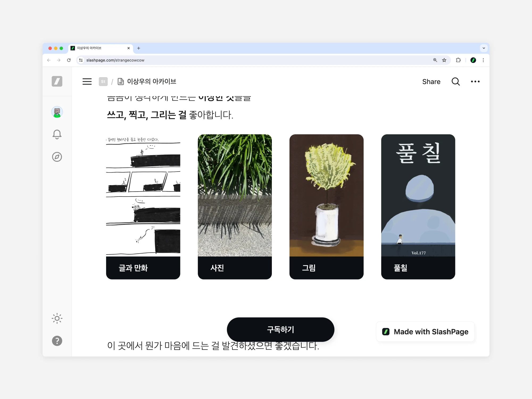Open page search magnifier
Viewport: 532px width, 399px height.
click(456, 82)
